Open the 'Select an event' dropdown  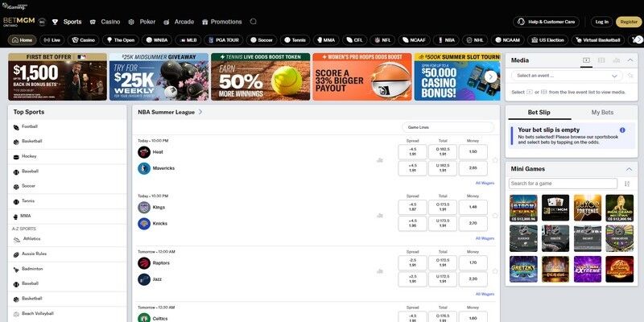click(565, 76)
